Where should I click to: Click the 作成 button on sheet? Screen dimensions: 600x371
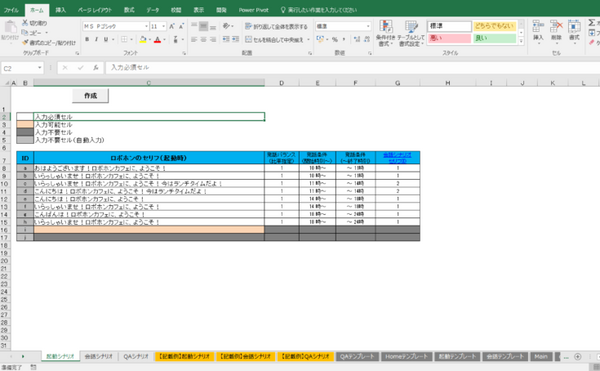90,96
